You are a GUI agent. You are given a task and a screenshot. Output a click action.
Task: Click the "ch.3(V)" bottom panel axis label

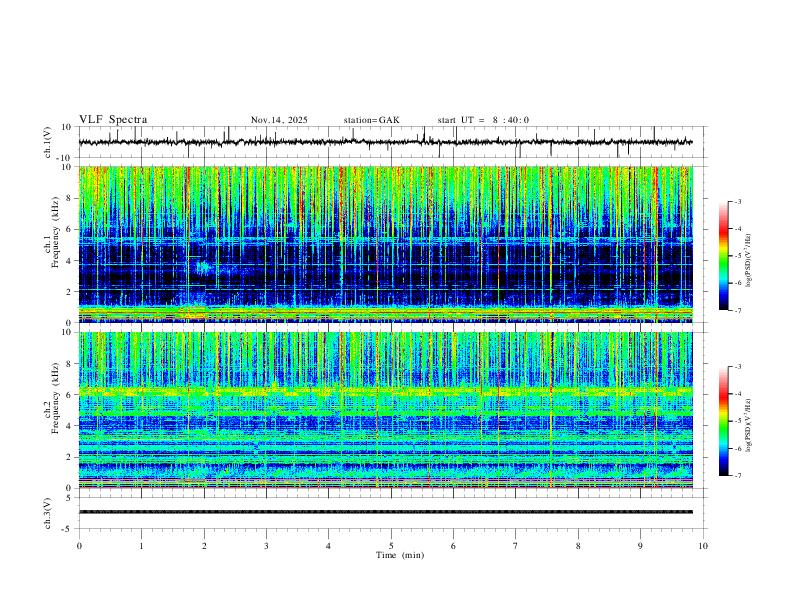(x=48, y=513)
